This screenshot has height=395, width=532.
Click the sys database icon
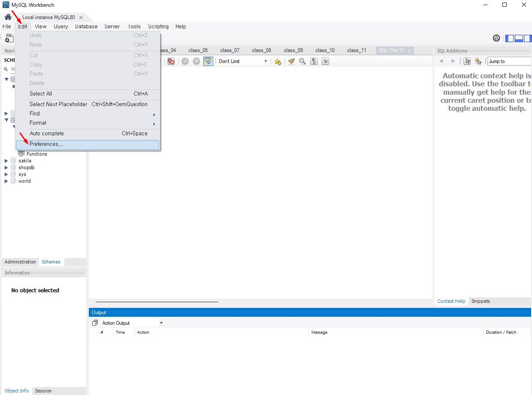point(13,174)
